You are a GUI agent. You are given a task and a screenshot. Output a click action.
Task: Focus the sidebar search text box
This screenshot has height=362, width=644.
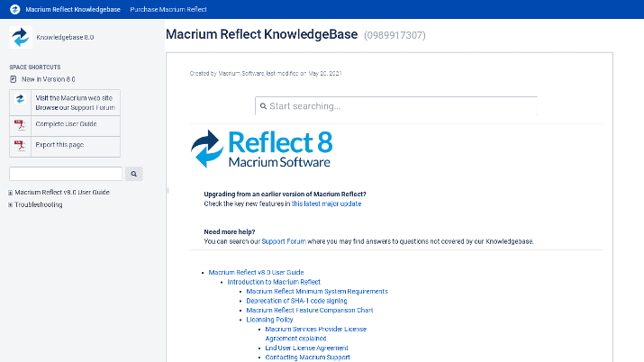pos(66,174)
